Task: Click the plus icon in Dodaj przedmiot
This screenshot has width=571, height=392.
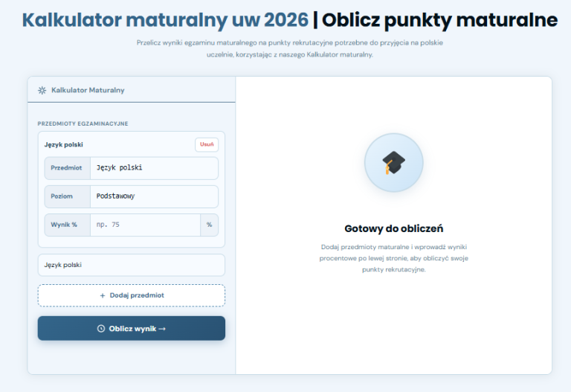Action: tap(103, 295)
